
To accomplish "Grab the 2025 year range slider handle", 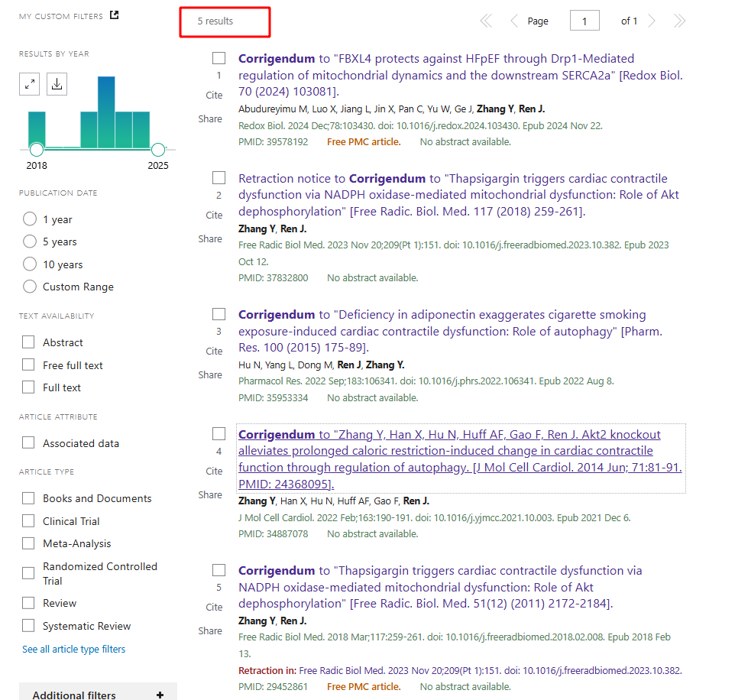I will tap(158, 150).
